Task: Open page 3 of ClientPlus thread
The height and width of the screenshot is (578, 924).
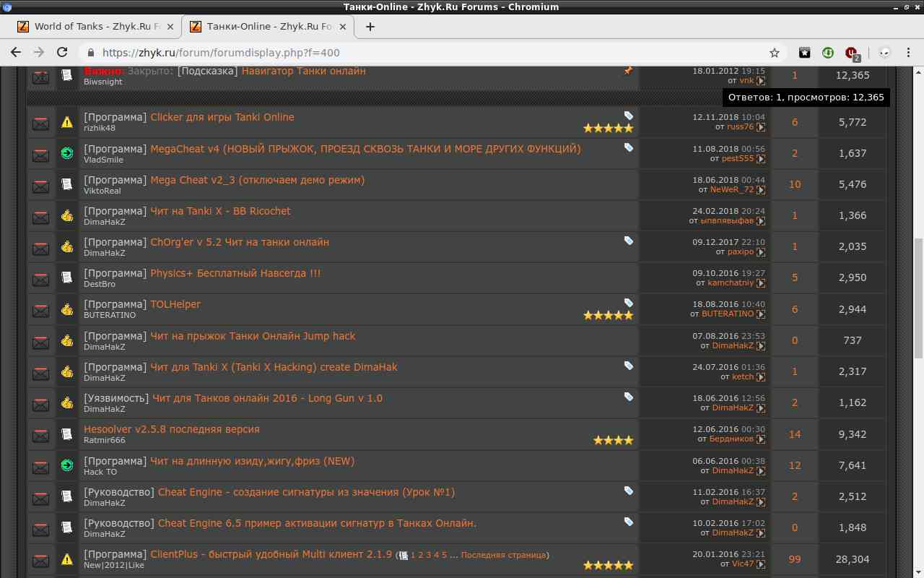Action: [x=428, y=555]
